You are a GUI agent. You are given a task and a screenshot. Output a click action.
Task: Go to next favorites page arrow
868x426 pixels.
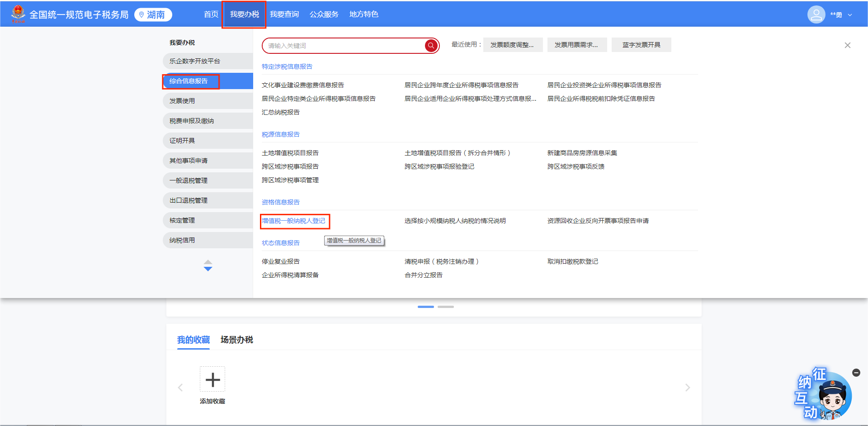pyautogui.click(x=687, y=388)
